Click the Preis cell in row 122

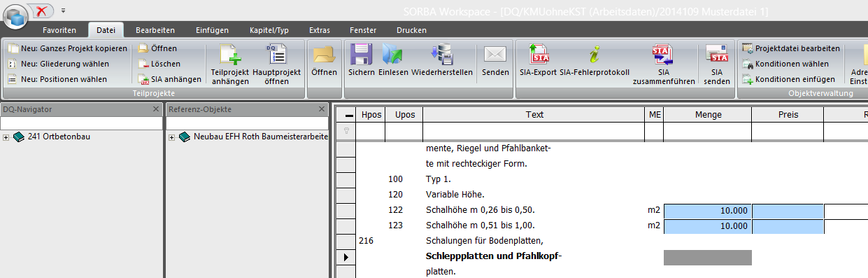point(788,210)
